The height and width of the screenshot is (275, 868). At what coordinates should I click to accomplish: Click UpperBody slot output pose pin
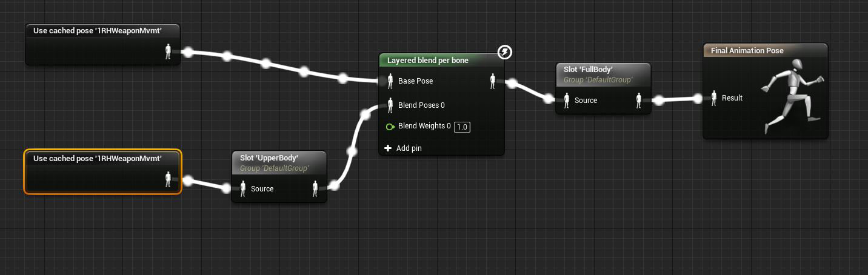click(x=315, y=189)
